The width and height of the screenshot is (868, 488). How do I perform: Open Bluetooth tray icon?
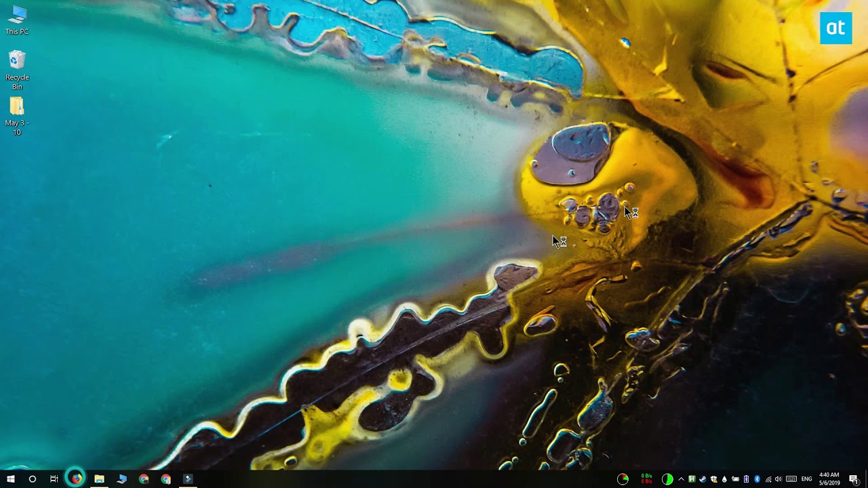(757, 479)
